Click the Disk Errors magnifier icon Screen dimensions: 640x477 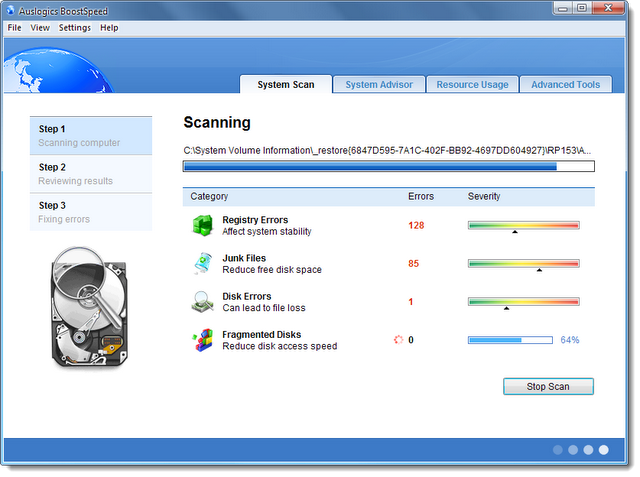point(202,302)
